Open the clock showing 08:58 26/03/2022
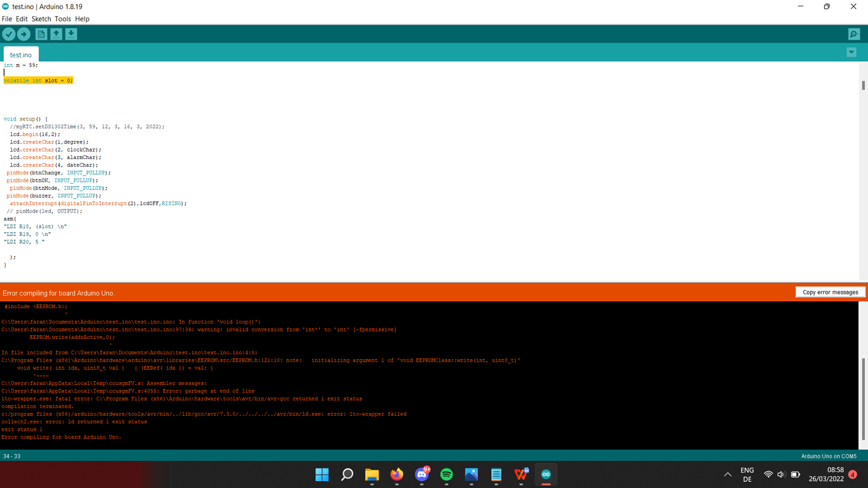Screen dimensions: 868x488 pyautogui.click(x=826, y=475)
